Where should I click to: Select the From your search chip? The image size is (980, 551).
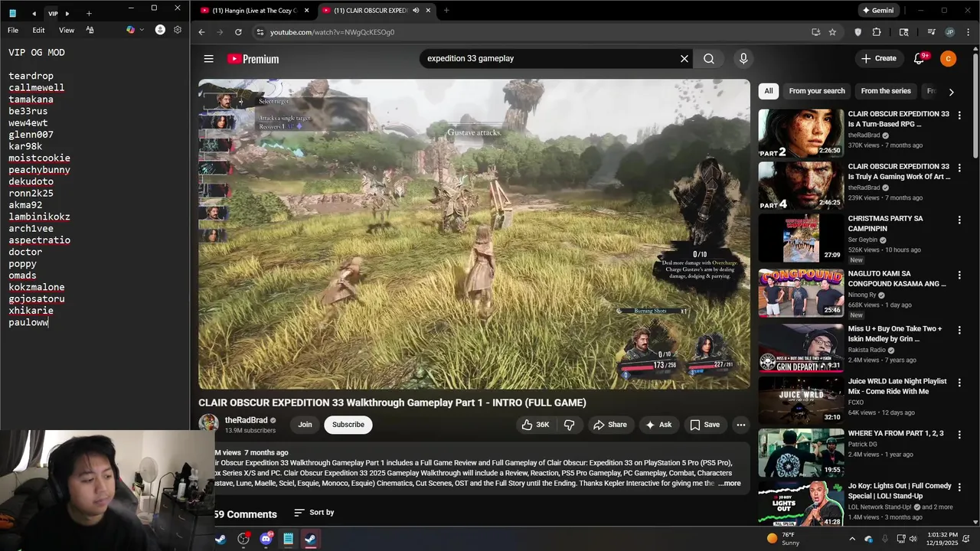click(817, 91)
